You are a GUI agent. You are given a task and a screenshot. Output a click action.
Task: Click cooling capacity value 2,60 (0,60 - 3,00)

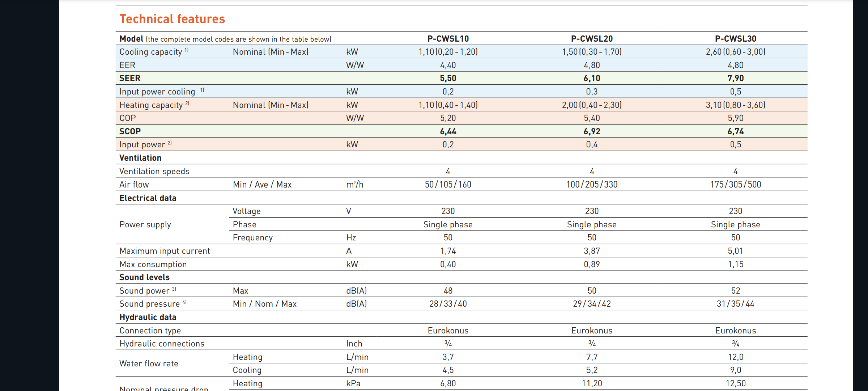click(736, 52)
